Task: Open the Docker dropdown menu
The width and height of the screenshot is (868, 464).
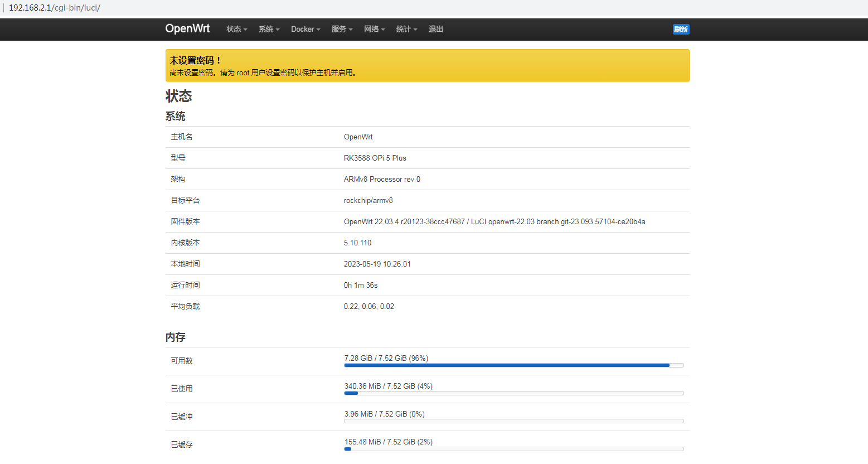Action: pyautogui.click(x=306, y=29)
